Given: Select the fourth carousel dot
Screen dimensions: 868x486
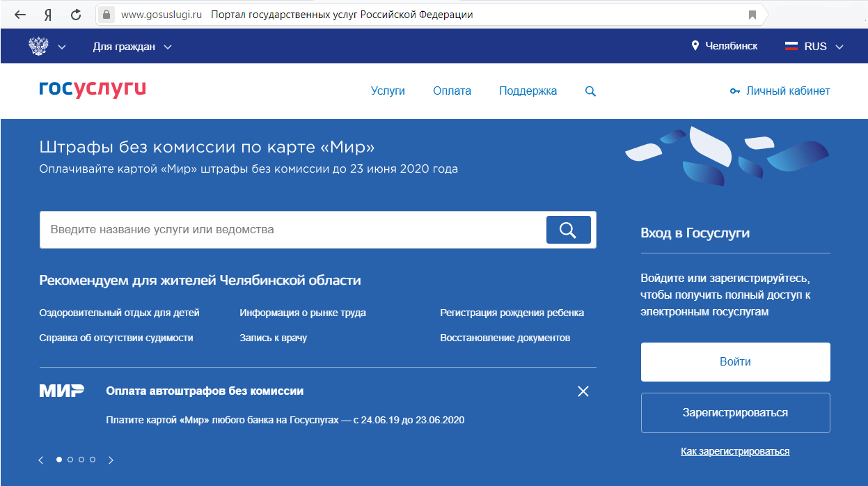Looking at the screenshot, I should (93, 460).
